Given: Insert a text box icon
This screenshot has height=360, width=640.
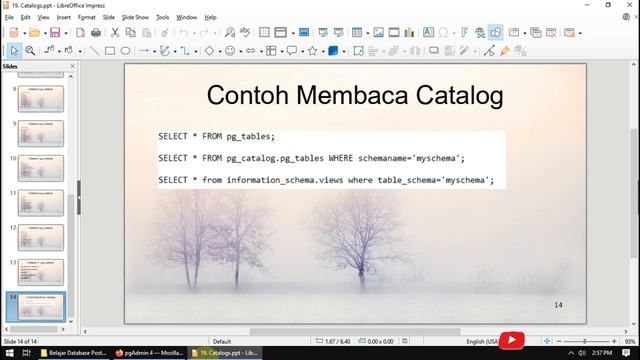Looking at the screenshot, I should point(428,33).
